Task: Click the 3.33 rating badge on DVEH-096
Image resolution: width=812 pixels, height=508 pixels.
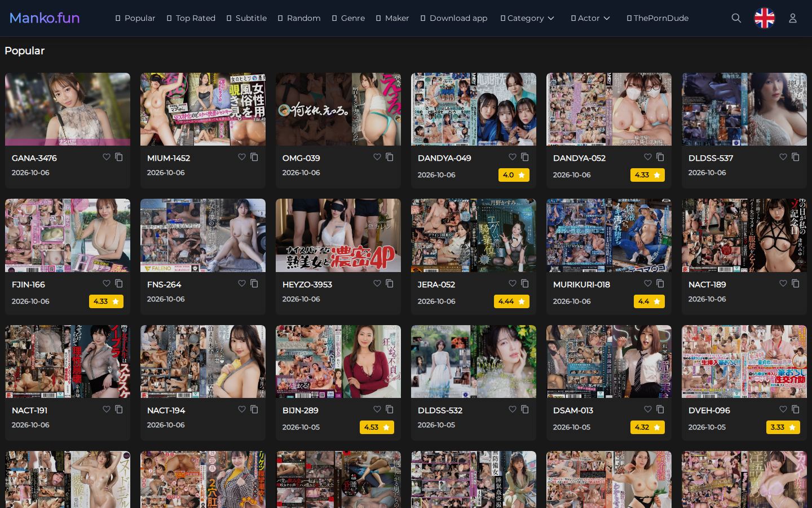Action: 783,427
